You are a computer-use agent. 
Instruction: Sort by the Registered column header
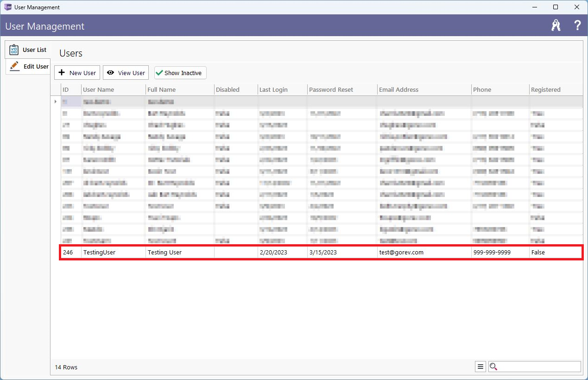click(x=556, y=89)
